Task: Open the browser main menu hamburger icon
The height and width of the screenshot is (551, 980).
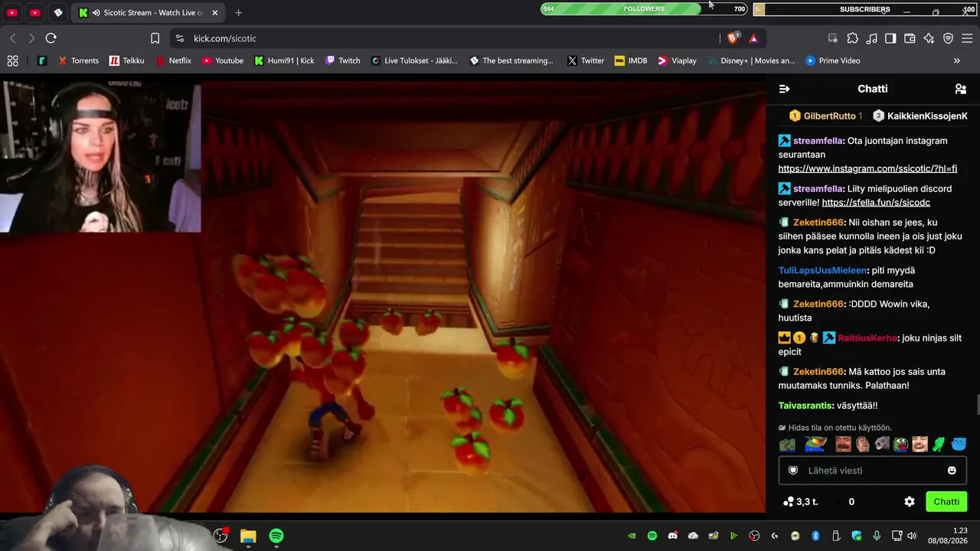Action: pyautogui.click(x=967, y=38)
